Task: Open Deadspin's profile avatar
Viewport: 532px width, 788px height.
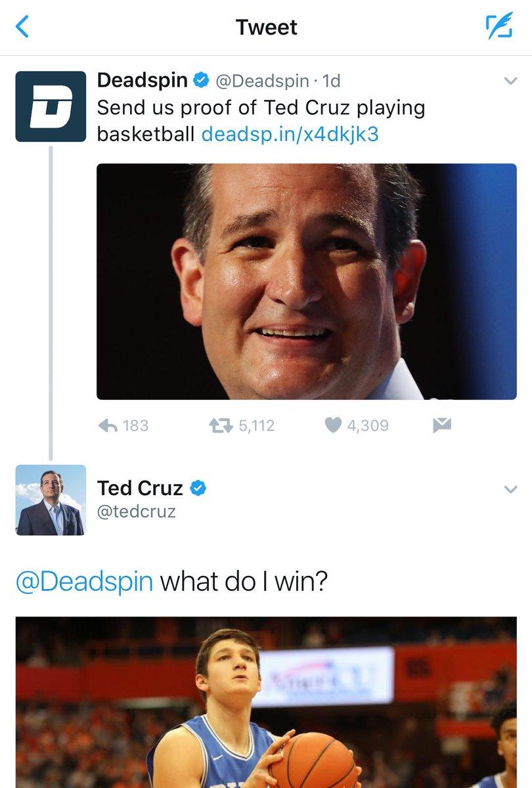Action: pos(51,106)
